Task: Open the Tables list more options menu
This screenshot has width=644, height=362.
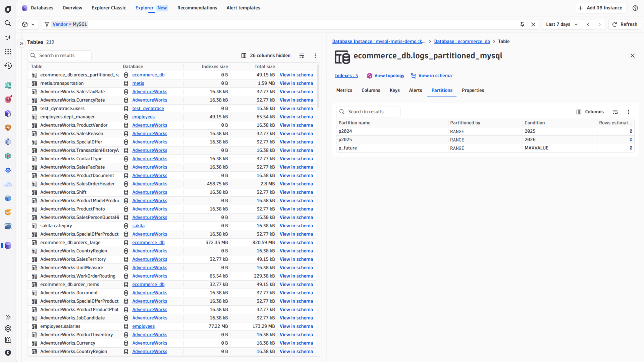Action: tap(315, 55)
